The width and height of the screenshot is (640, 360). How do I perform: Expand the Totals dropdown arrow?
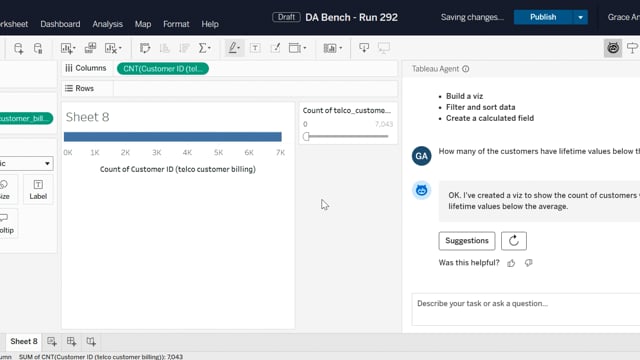point(209,48)
